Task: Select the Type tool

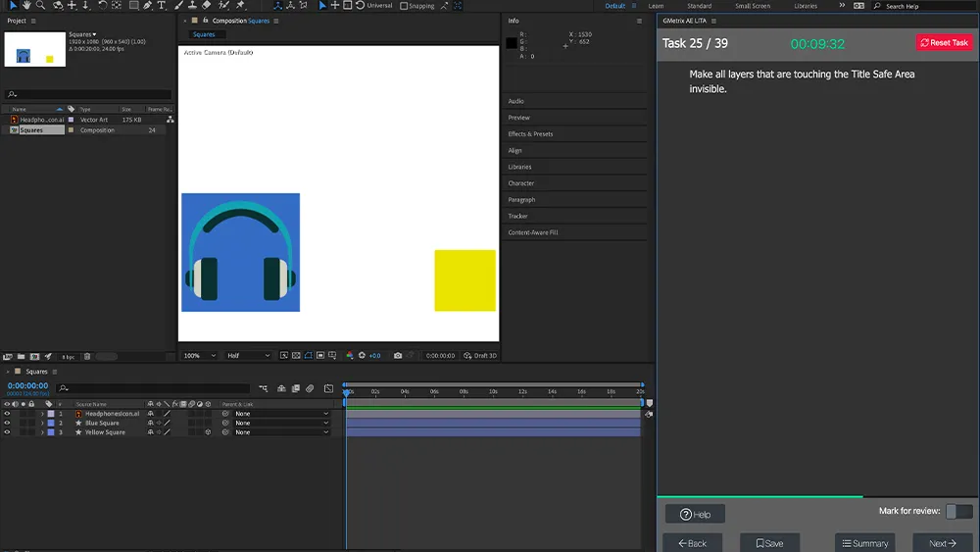Action: tap(162, 5)
